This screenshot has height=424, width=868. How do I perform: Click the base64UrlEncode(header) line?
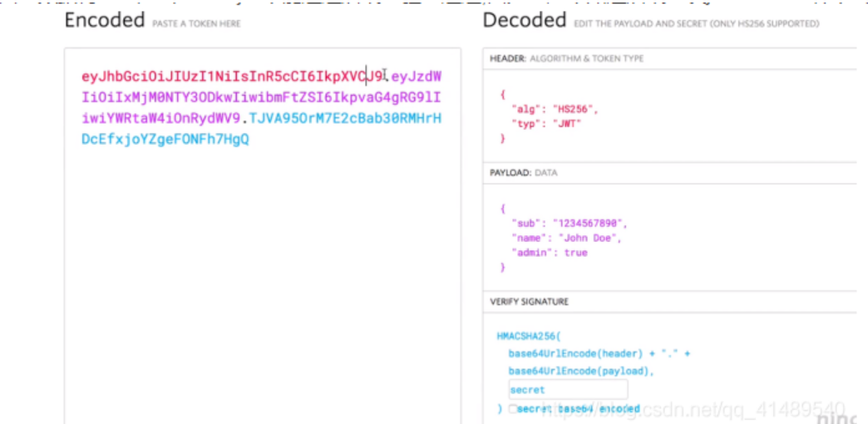[599, 353]
